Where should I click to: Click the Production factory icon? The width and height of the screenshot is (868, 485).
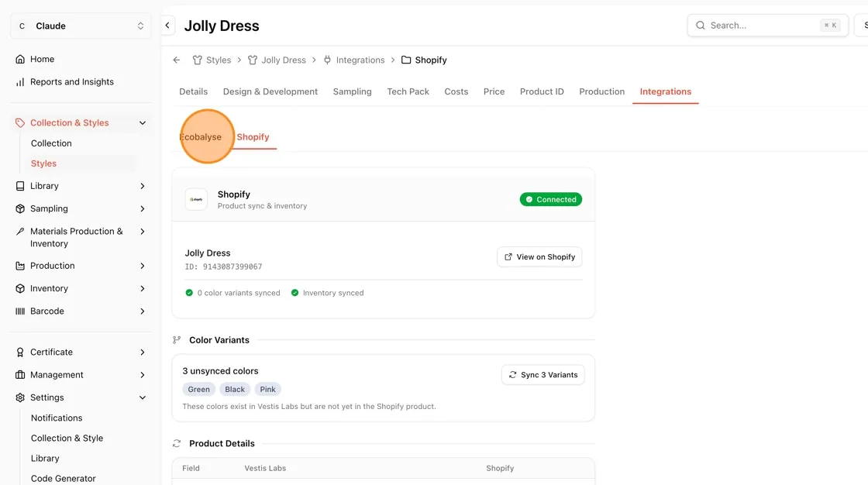point(20,266)
